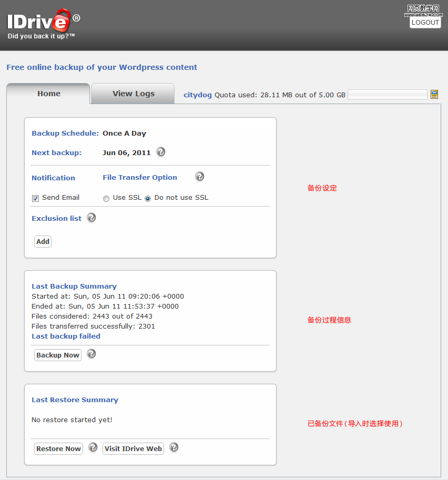
Task: Open Visit IDrive Web button
Action: (x=133, y=449)
